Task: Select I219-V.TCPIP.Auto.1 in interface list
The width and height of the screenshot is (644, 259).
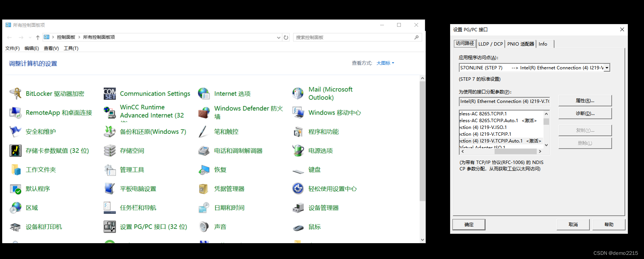Action: pos(501,141)
